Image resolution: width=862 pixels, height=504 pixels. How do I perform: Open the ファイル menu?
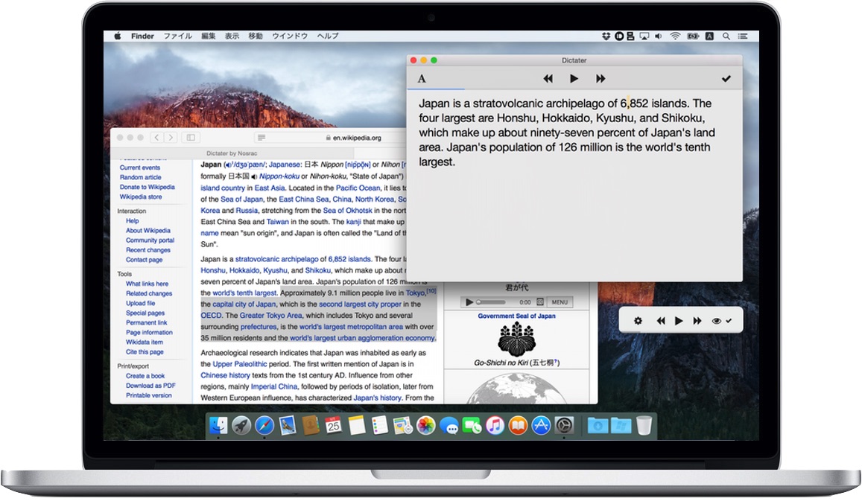[x=177, y=36]
